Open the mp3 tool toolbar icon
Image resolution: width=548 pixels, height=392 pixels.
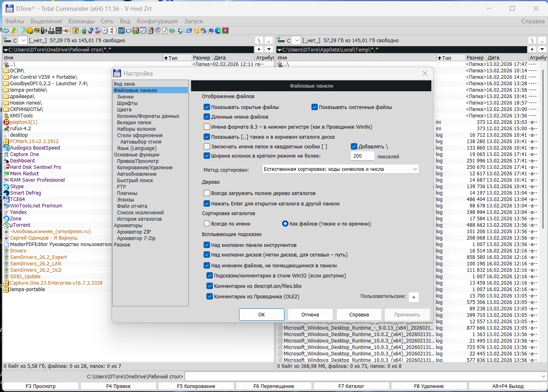coord(122,31)
